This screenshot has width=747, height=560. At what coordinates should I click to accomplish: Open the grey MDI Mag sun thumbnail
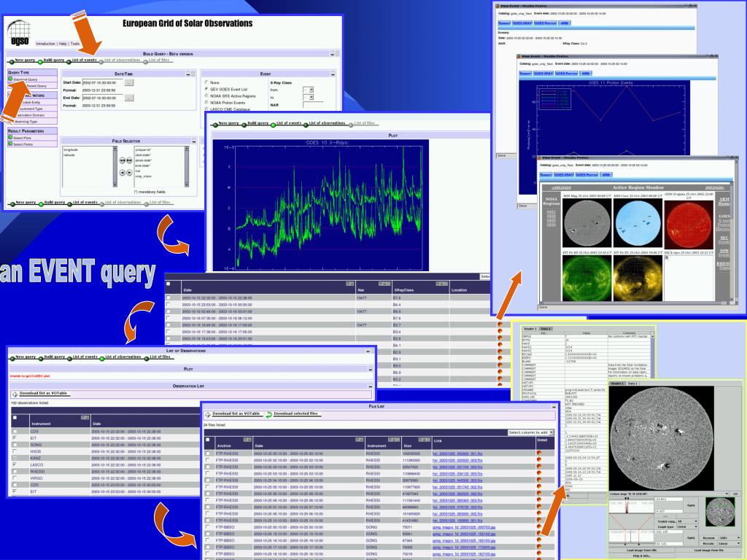(587, 223)
